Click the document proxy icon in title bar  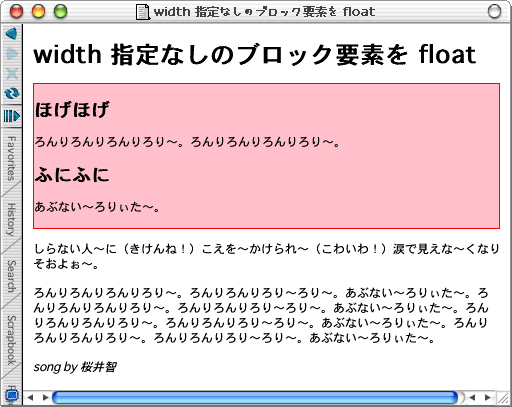click(x=142, y=12)
